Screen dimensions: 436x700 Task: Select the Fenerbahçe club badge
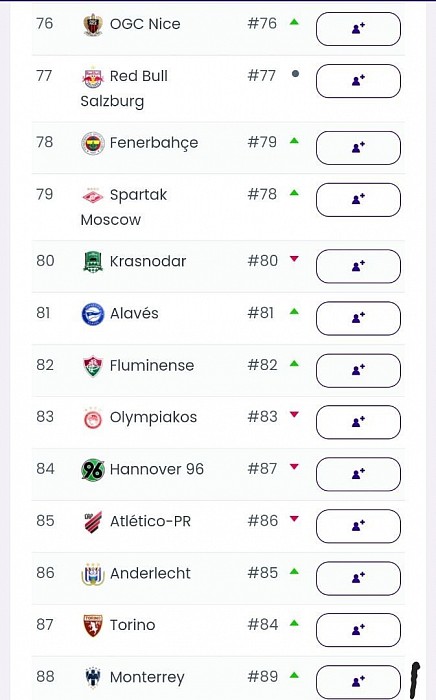93,143
